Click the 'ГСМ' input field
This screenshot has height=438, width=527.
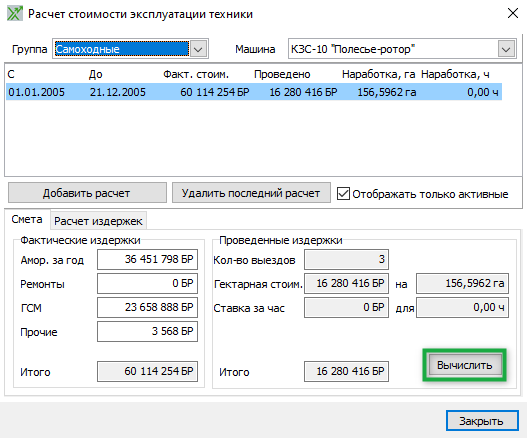148,307
